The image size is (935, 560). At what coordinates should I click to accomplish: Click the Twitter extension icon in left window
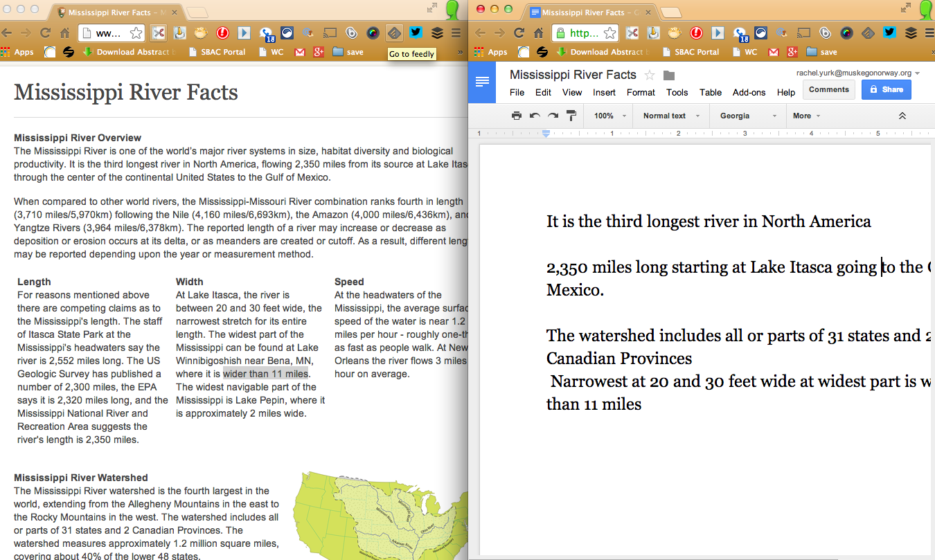coord(416,32)
